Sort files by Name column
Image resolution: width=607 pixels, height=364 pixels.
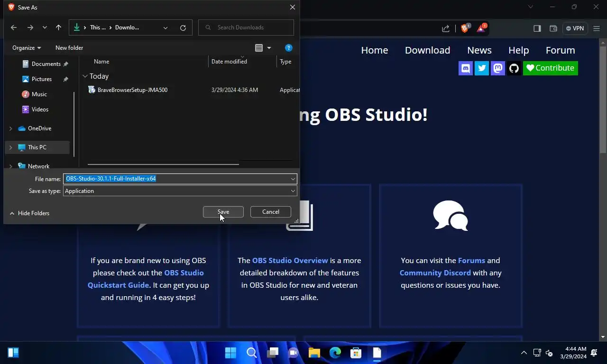coord(101,62)
